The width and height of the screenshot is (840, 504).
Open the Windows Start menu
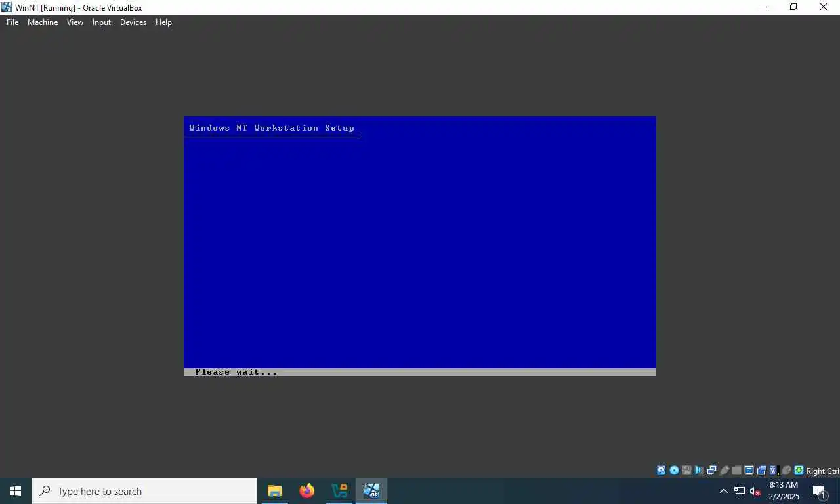[16, 491]
